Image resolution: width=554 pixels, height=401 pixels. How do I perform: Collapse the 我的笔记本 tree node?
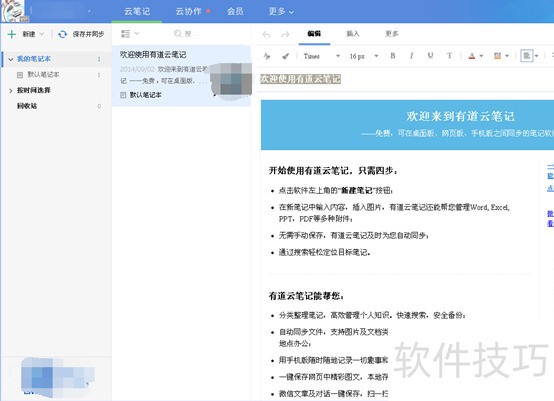(11, 59)
